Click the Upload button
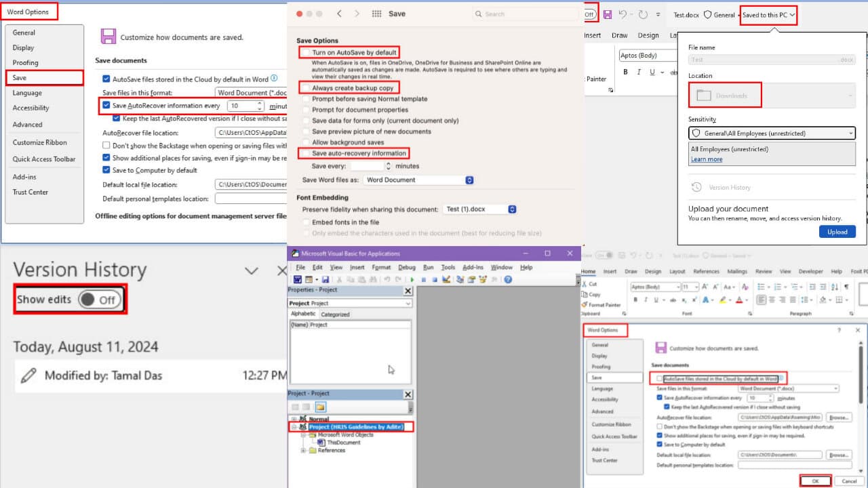 (x=837, y=231)
